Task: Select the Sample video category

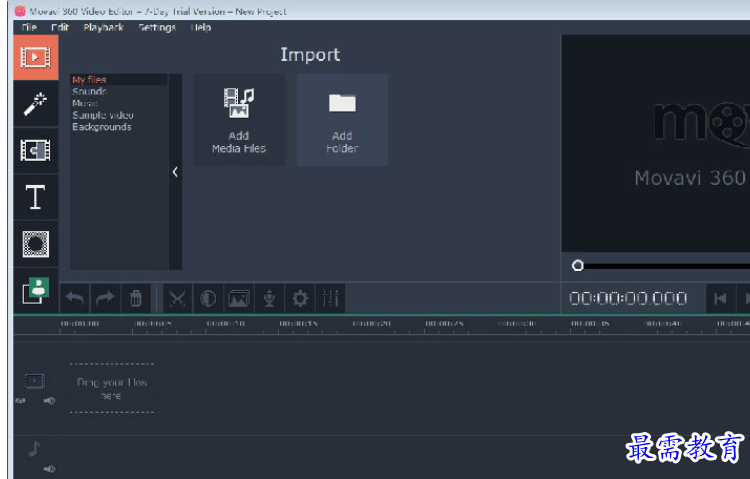Action: coord(103,115)
